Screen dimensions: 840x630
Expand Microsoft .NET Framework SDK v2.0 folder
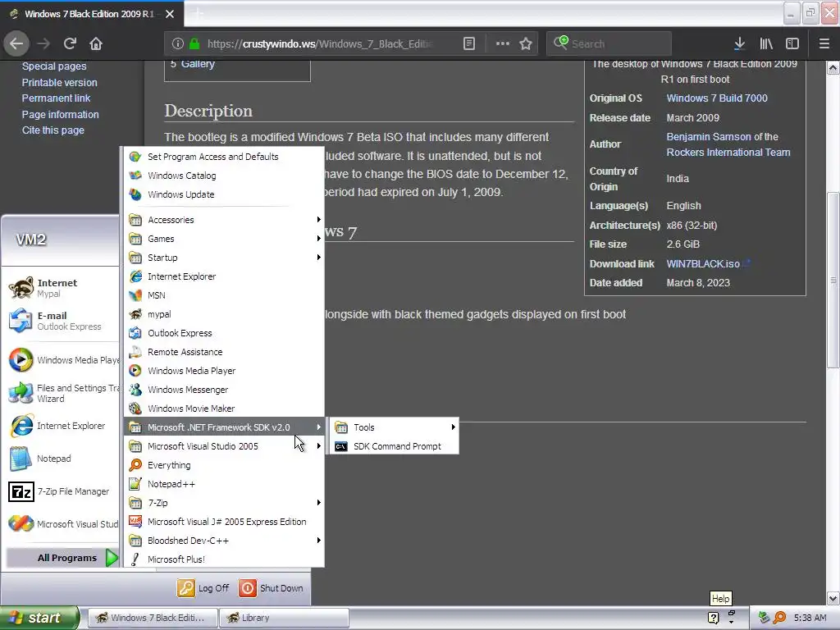(223, 427)
